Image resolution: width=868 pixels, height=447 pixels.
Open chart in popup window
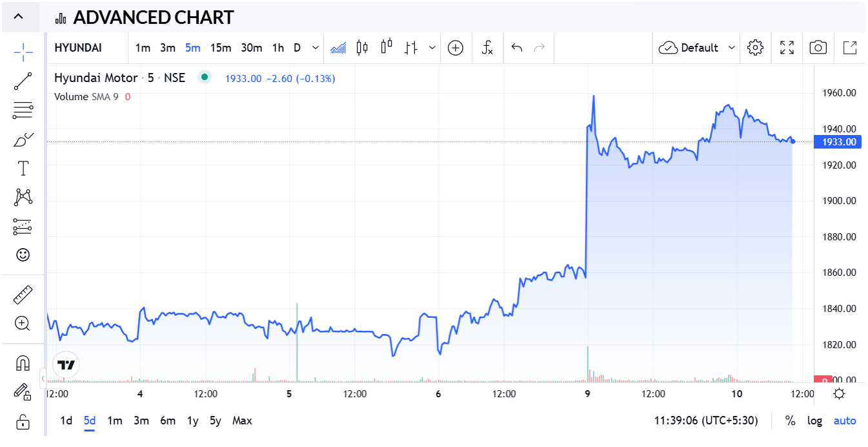coord(850,48)
